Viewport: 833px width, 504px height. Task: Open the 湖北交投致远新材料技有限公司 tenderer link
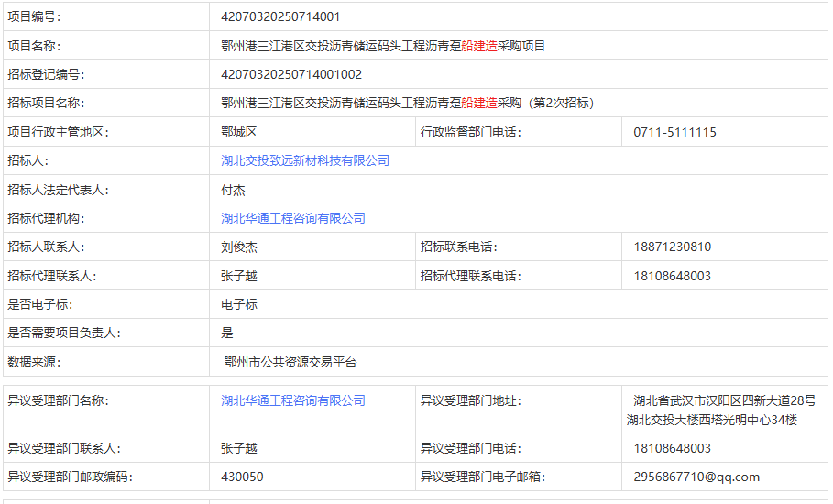point(305,160)
